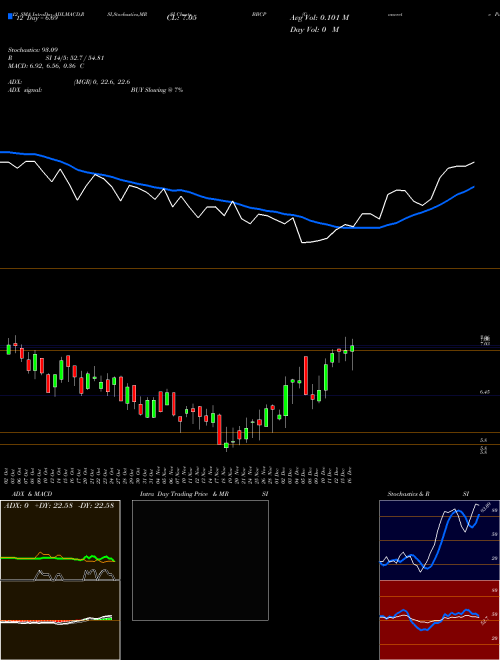Screen dimensions: 500x660
Task: Click the 'Intra Day Trading Price & MRSI' title
Action: pyautogui.click(x=204, y=494)
